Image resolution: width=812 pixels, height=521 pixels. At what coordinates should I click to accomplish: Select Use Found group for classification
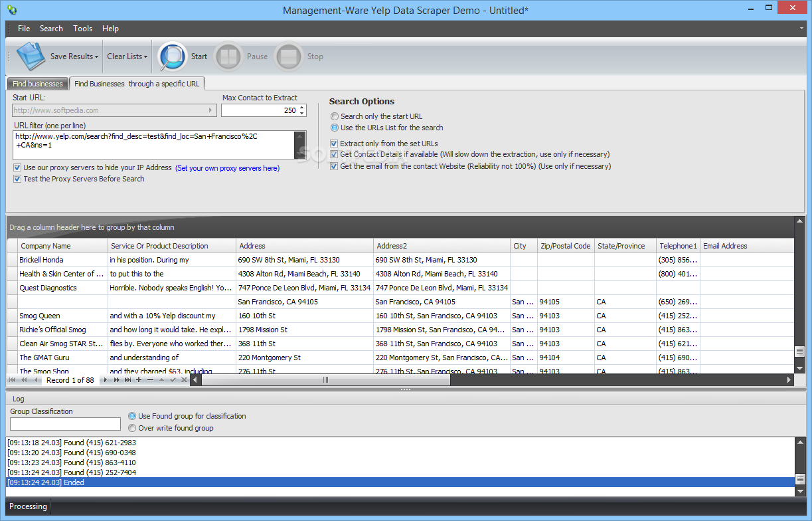(x=132, y=416)
